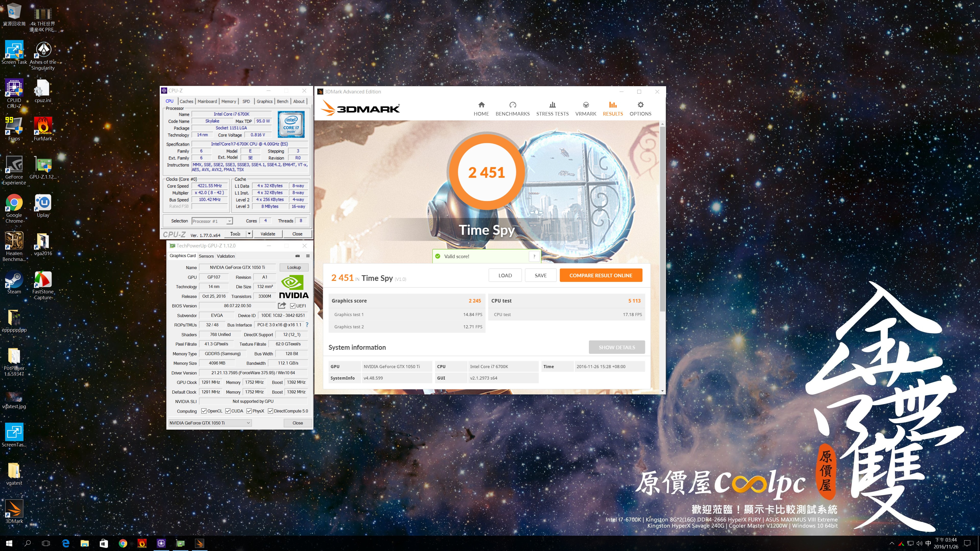Open the 3DMark HOME section
Image resolution: width=980 pixels, height=551 pixels.
coord(481,109)
